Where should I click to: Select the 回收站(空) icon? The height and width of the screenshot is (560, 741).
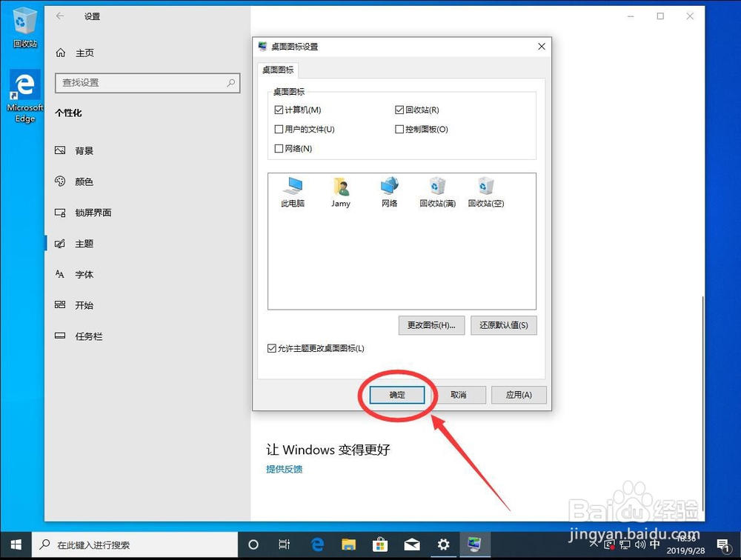click(x=486, y=193)
